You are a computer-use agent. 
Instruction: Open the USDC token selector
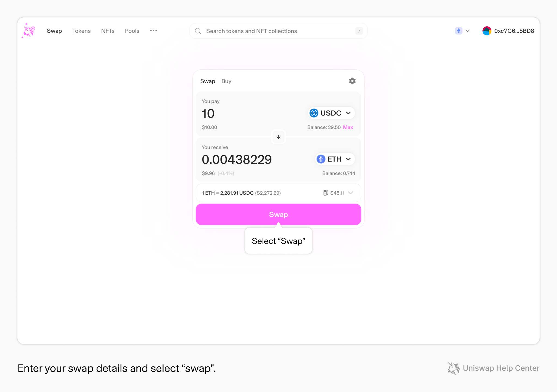[x=331, y=113]
